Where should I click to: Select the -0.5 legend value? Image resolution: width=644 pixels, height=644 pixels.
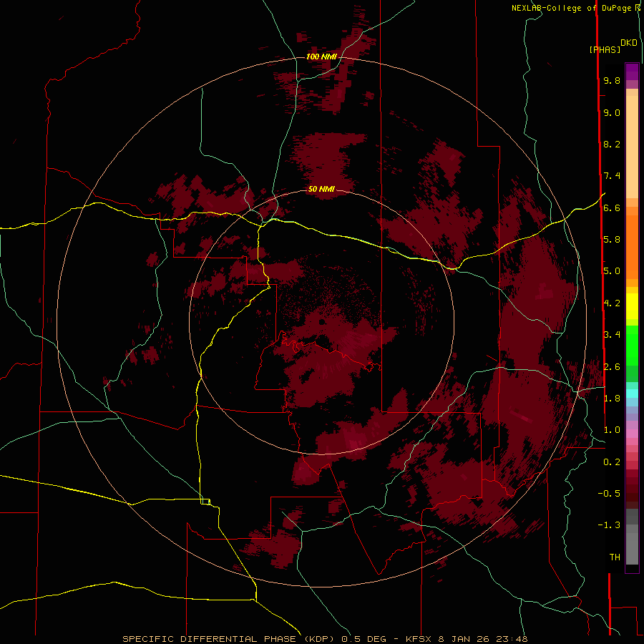(609, 494)
